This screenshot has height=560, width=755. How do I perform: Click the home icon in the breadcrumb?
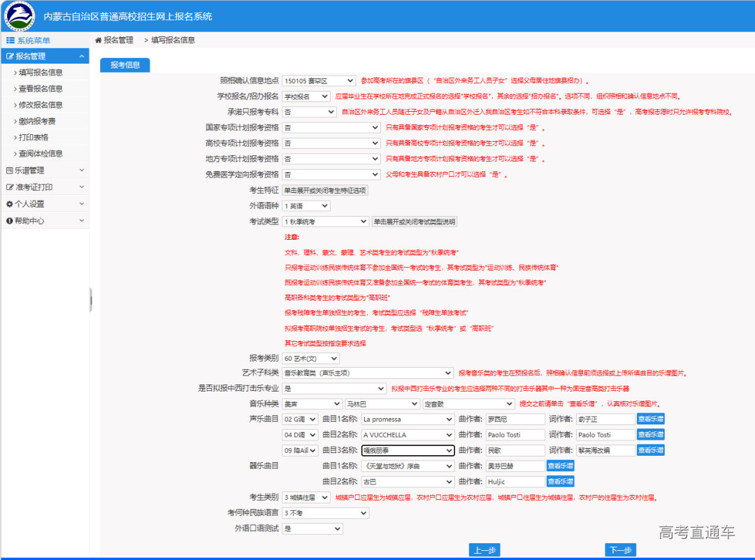point(99,41)
